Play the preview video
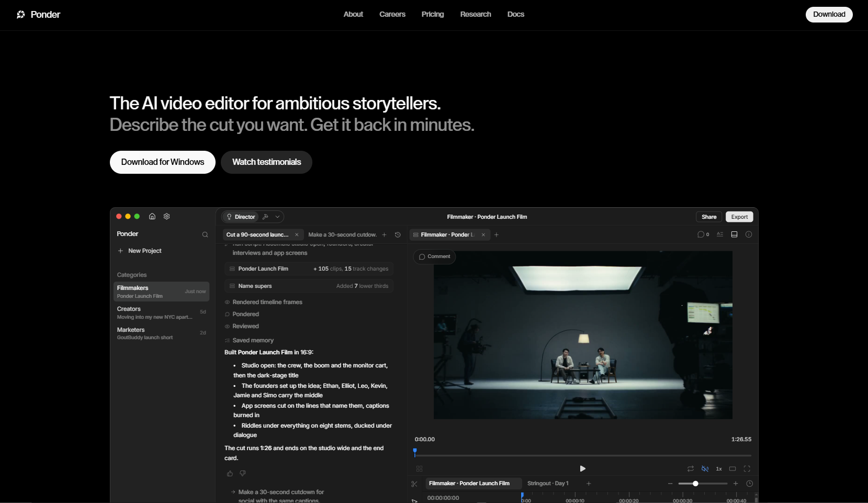This screenshot has height=503, width=868. point(582,469)
